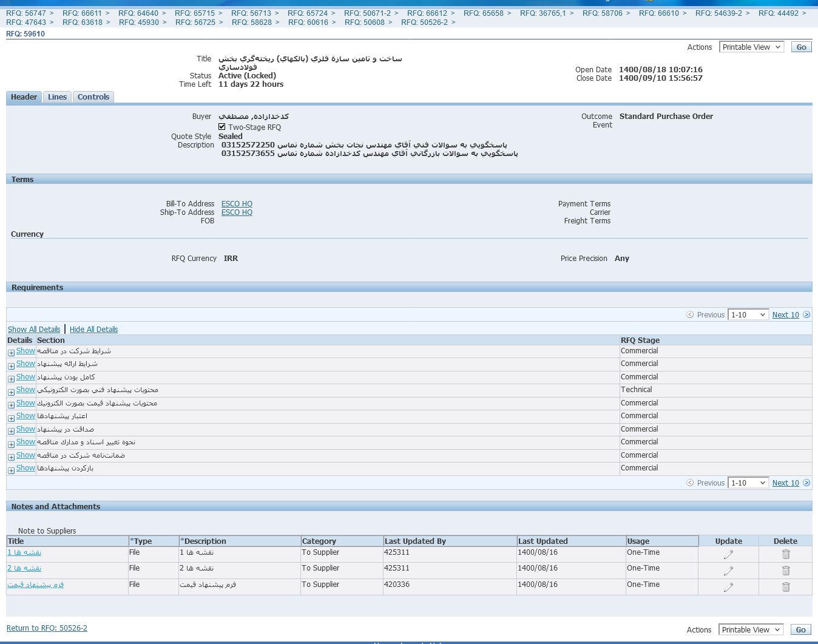818x644 pixels.
Task: Delete attachment نقشه ها 2 via trash icon
Action: point(786,571)
